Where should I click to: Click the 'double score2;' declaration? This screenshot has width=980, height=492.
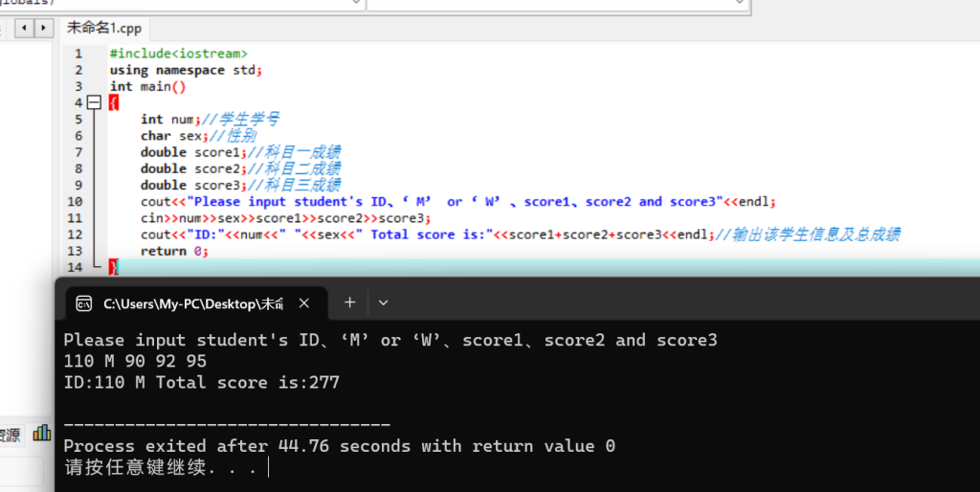[193, 168]
